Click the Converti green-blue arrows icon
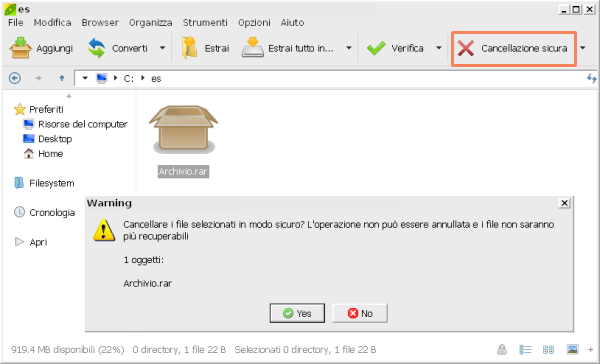The image size is (600, 364). pyautogui.click(x=96, y=48)
